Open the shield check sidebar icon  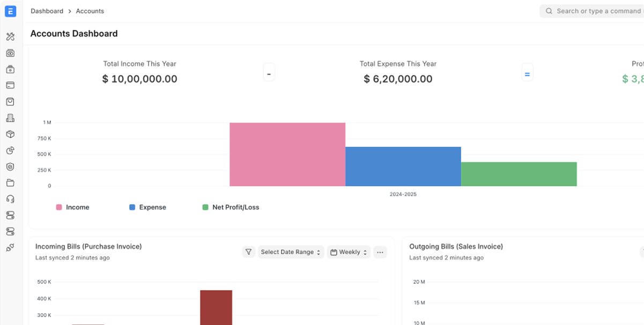click(10, 167)
